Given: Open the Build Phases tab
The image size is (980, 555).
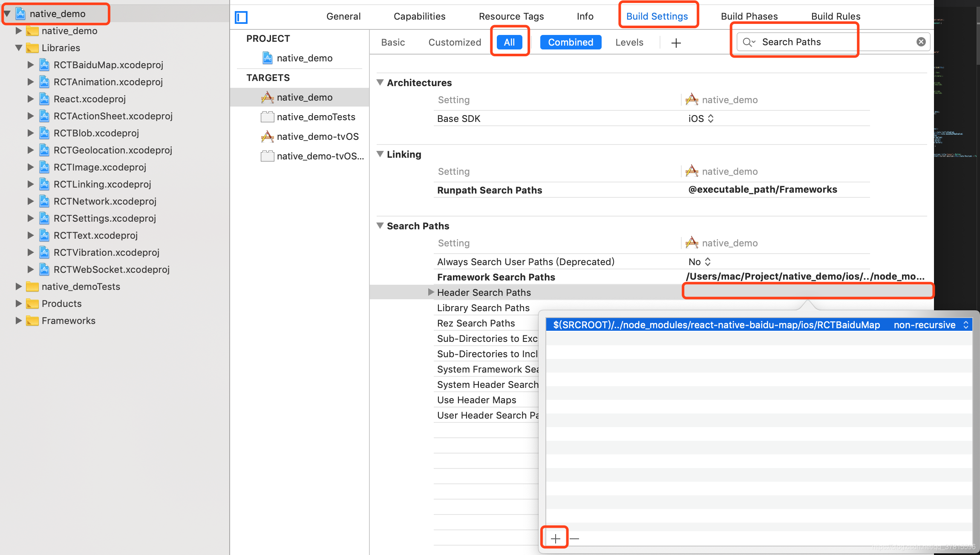Looking at the screenshot, I should 749,16.
